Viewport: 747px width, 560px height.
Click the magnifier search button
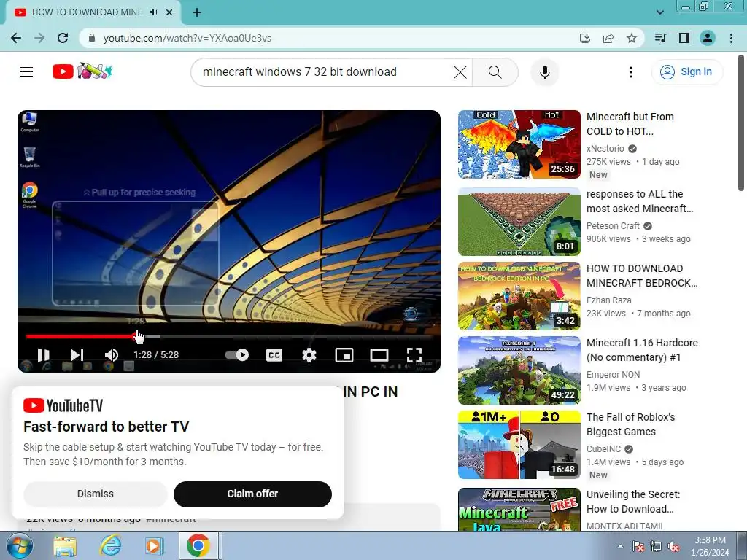tap(495, 72)
